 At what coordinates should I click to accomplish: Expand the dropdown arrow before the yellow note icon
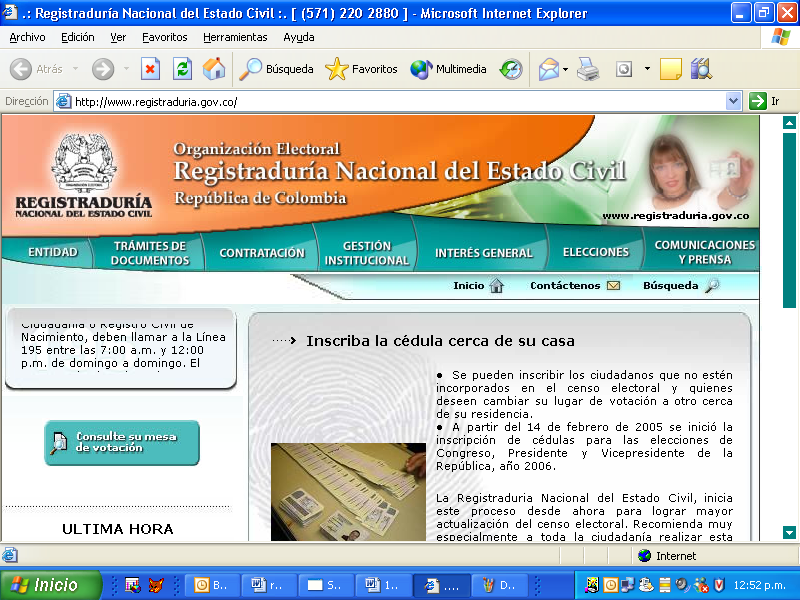click(647, 69)
